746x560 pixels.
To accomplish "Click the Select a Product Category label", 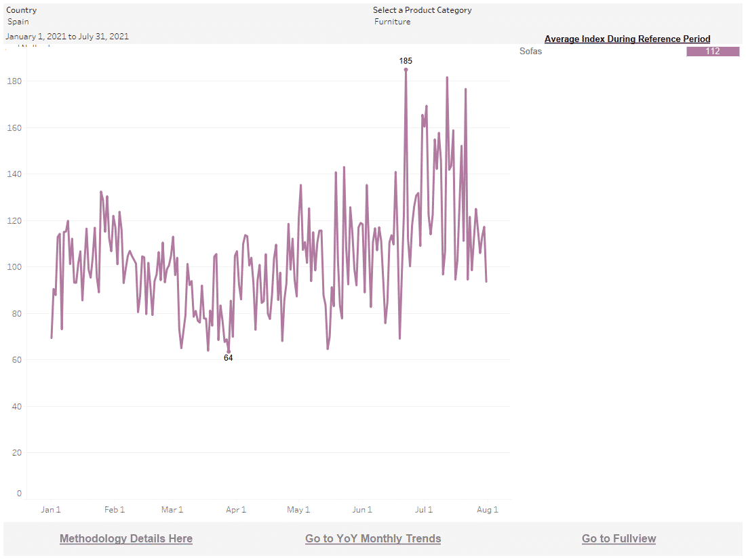I will pos(422,10).
